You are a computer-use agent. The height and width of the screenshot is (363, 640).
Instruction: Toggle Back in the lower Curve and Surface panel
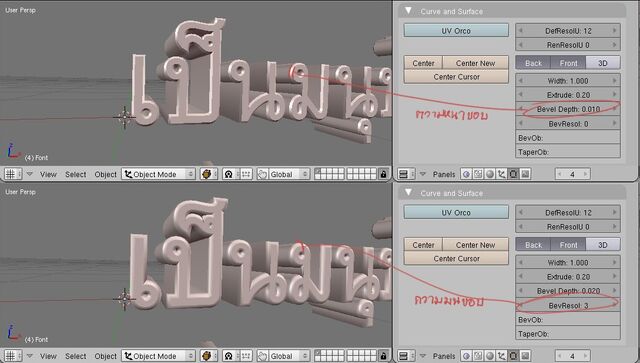[x=533, y=245]
